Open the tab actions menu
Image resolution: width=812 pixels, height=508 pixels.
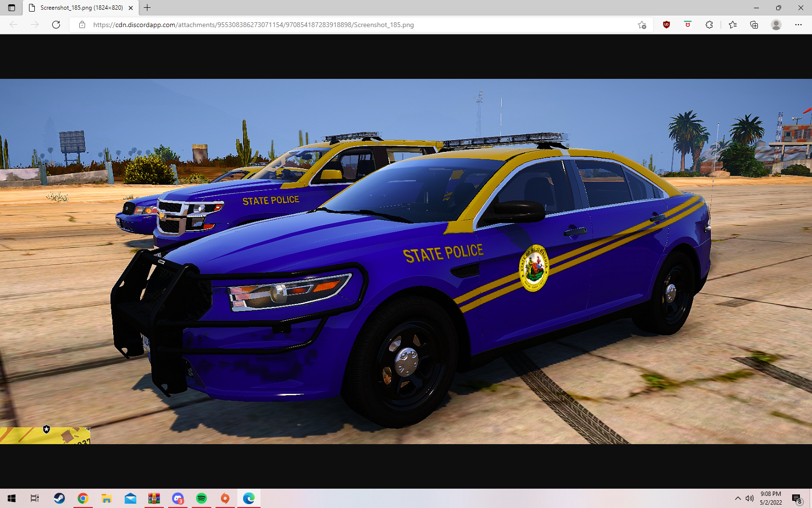click(x=12, y=8)
